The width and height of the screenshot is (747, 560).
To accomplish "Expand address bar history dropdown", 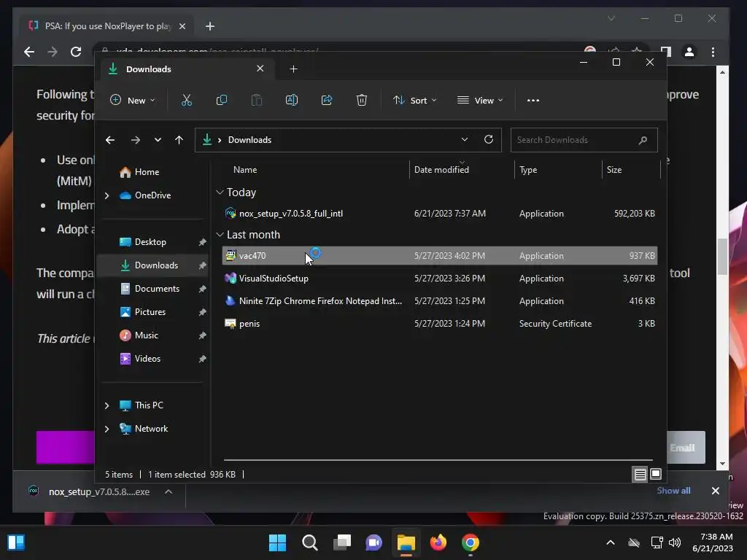I will point(465,139).
